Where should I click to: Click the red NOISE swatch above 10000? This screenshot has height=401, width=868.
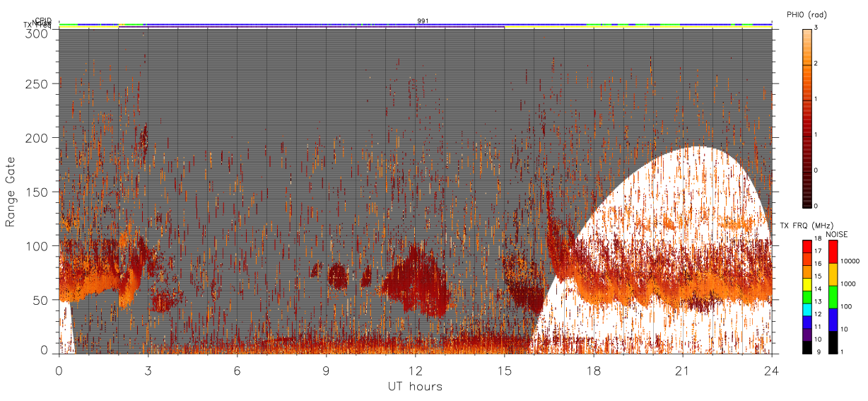click(833, 252)
